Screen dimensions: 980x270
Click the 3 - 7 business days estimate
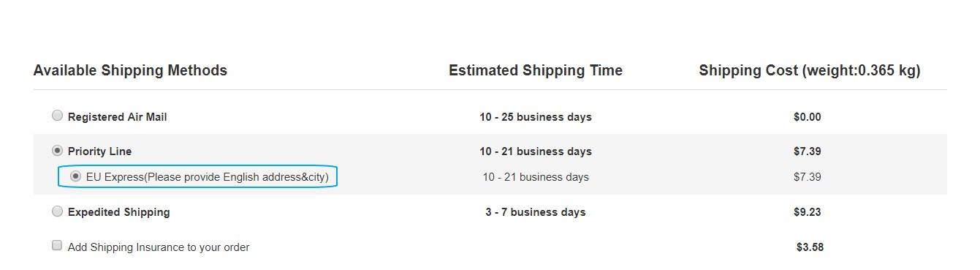[x=536, y=212]
